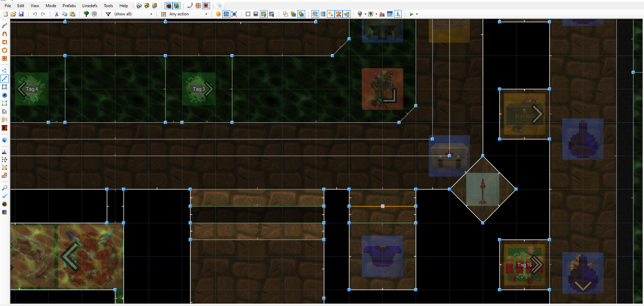Viewport: 644px width, 306px height.
Task: Click the linedef color presets icon
Action: [x=163, y=14]
